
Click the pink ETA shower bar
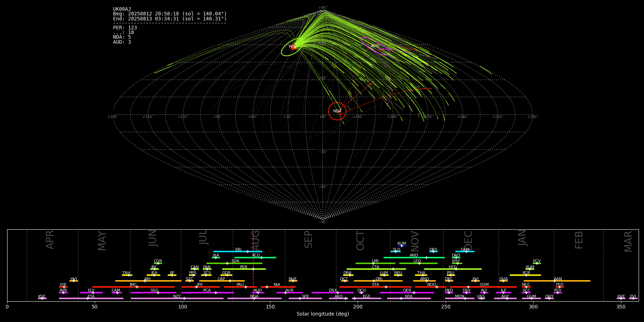click(91, 298)
